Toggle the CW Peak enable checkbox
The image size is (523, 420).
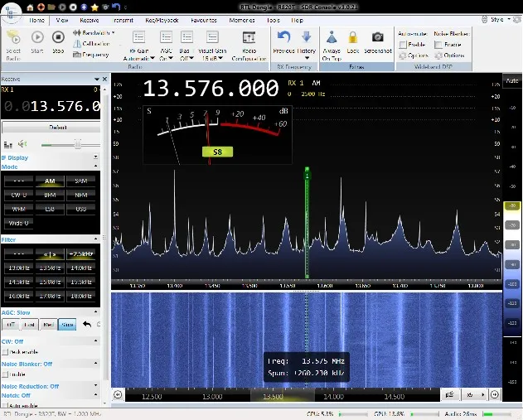[5, 351]
